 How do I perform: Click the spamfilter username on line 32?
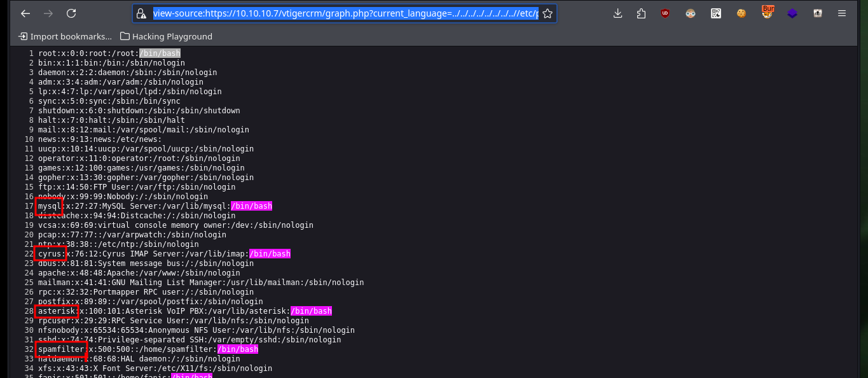click(60, 349)
